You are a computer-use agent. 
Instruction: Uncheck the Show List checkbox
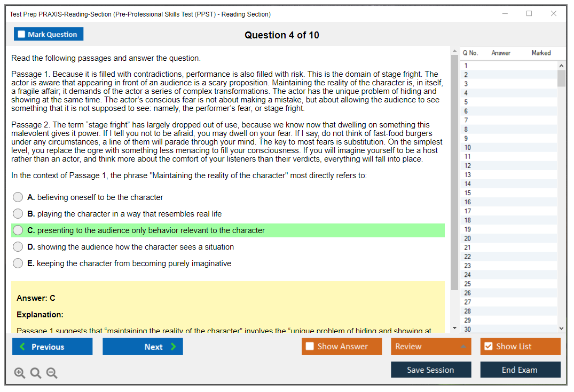[488, 347]
